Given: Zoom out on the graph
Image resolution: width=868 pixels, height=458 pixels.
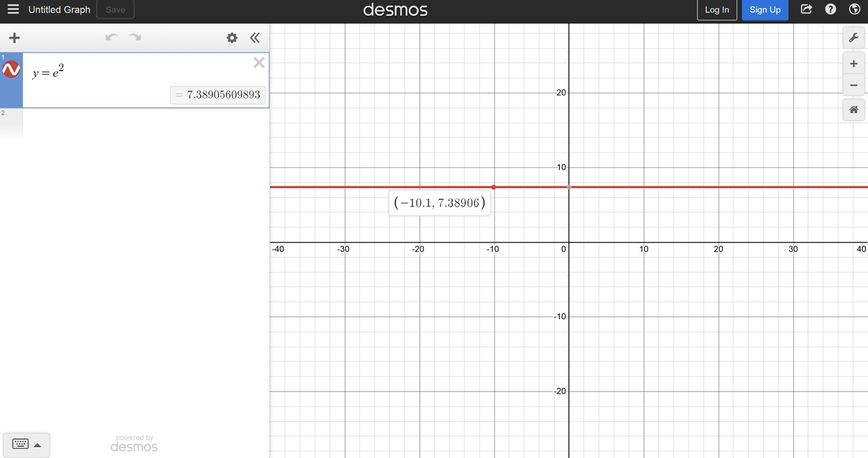Looking at the screenshot, I should tap(853, 86).
